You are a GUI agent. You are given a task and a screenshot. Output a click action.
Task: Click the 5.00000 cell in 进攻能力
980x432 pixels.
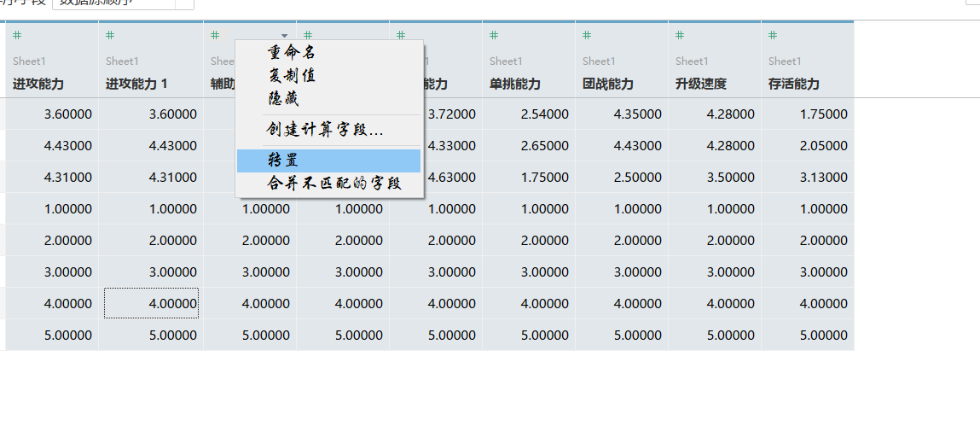click(x=52, y=335)
